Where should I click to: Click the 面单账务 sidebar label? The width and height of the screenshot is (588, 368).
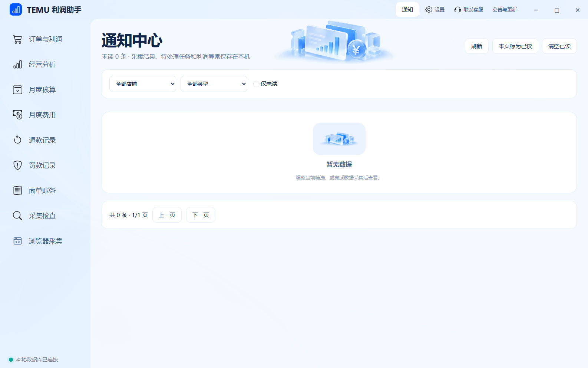(42, 191)
